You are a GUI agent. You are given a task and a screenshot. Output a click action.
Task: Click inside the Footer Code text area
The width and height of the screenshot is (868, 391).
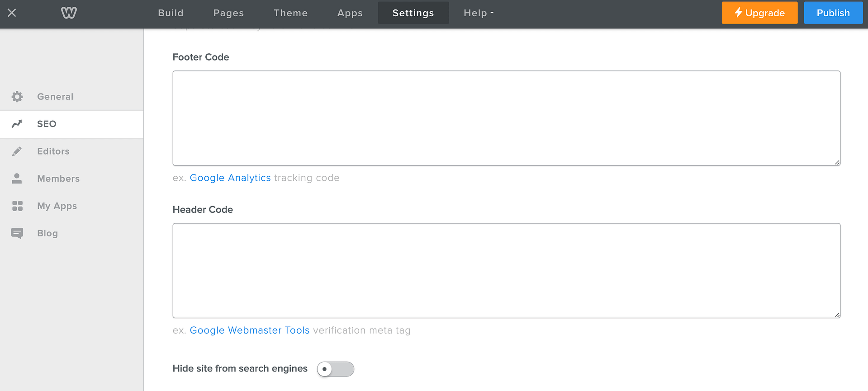coord(506,118)
